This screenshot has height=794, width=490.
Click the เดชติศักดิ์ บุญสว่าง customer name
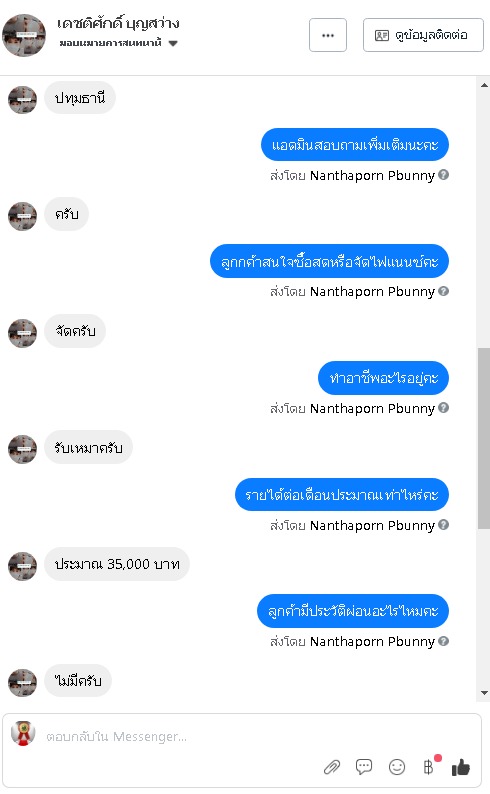[x=118, y=23]
